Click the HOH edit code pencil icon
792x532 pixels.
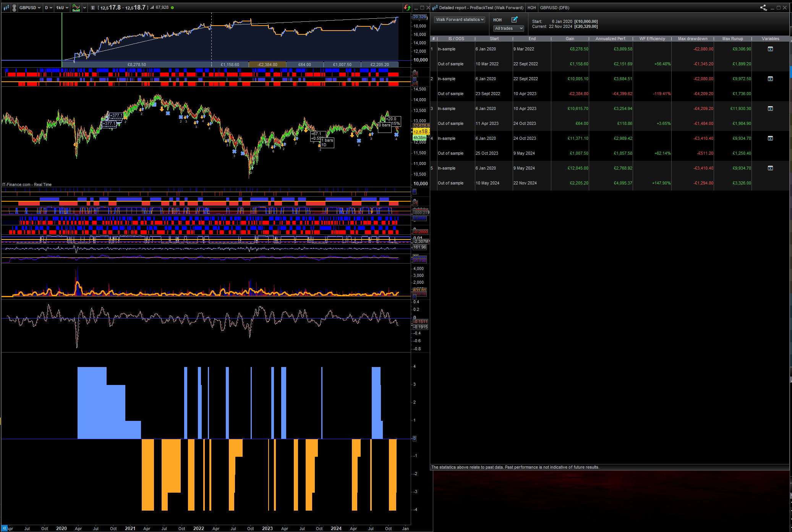click(514, 19)
